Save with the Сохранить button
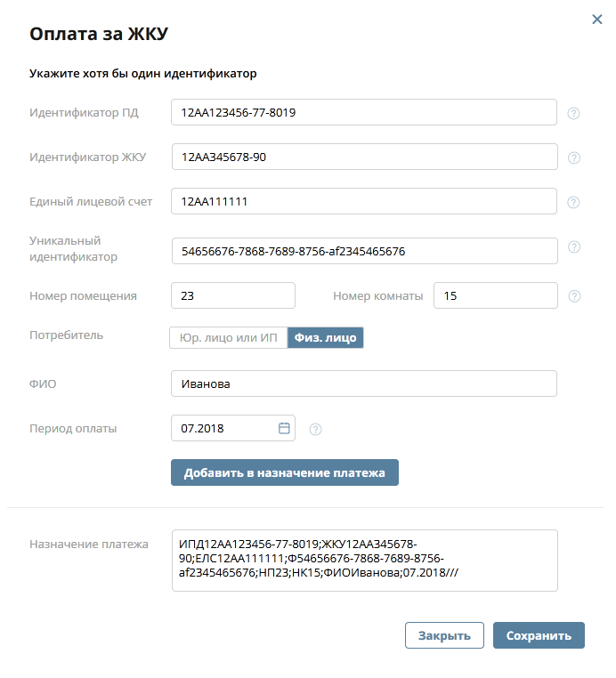Image resolution: width=616 pixels, height=678 pixels. (539, 635)
